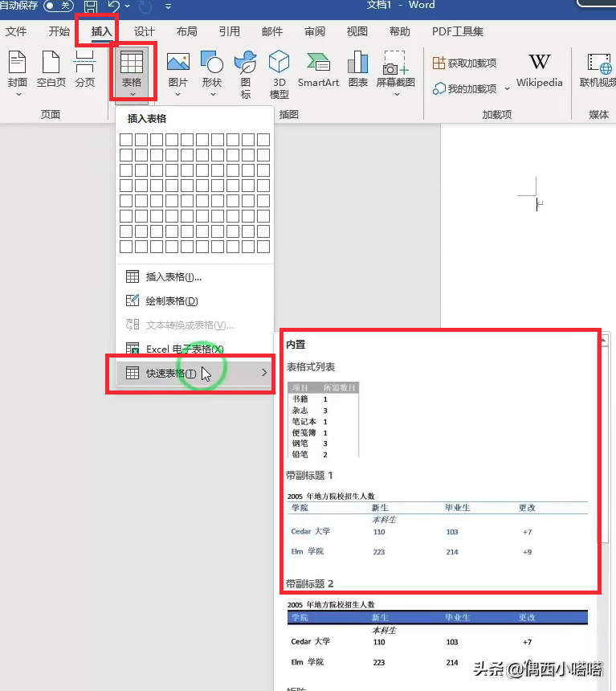Viewport: 616px width, 691px height.
Task: Open the 视图 tab
Action: click(357, 31)
